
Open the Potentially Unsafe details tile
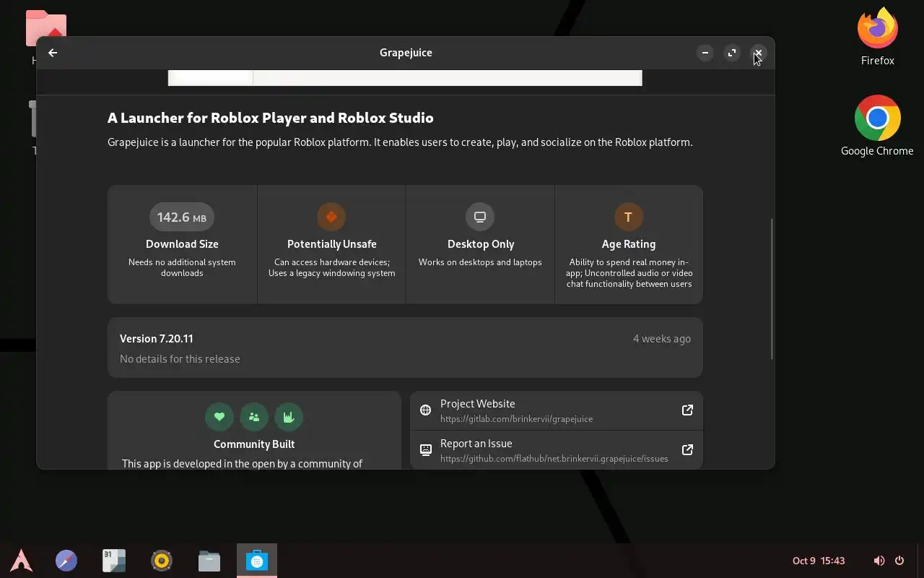click(331, 244)
